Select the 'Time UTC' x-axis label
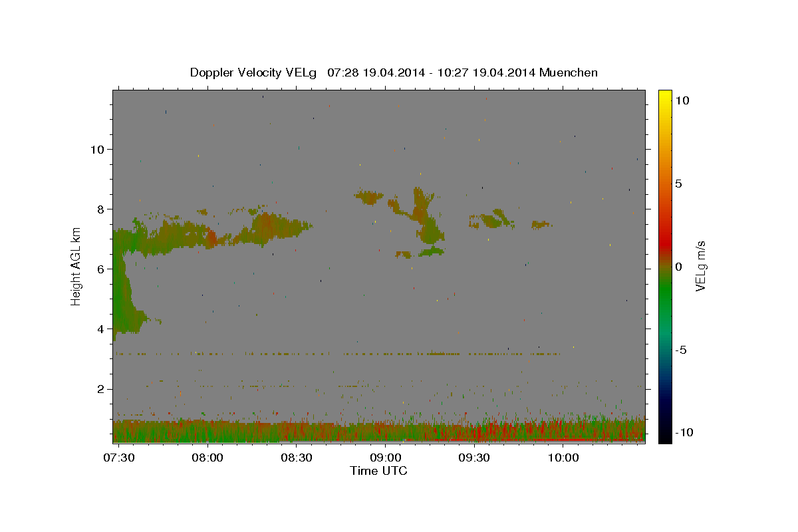The image size is (798, 532). tap(378, 471)
